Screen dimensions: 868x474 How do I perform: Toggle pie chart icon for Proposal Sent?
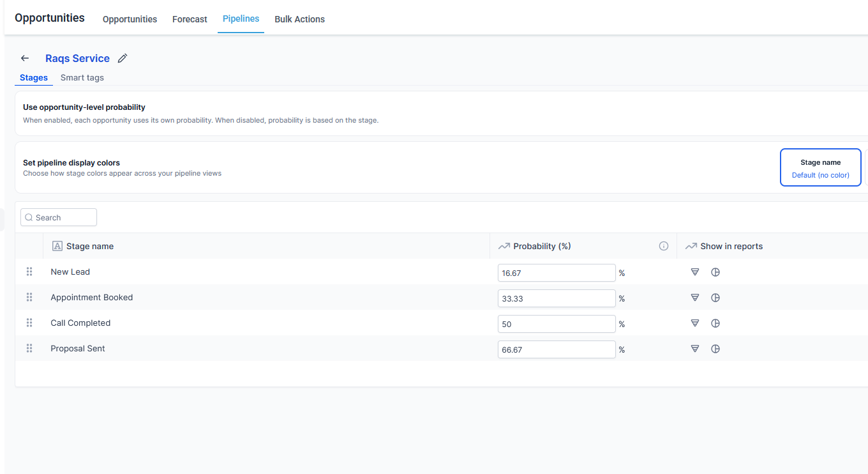(x=715, y=349)
